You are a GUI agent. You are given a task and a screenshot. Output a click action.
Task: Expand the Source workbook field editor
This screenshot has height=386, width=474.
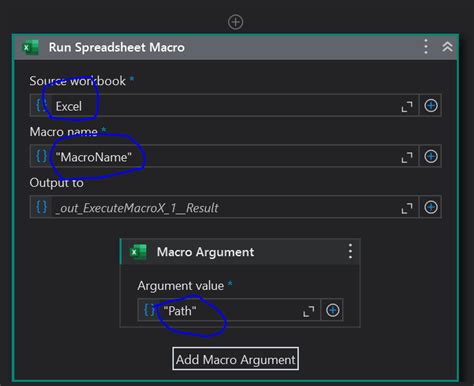click(407, 106)
